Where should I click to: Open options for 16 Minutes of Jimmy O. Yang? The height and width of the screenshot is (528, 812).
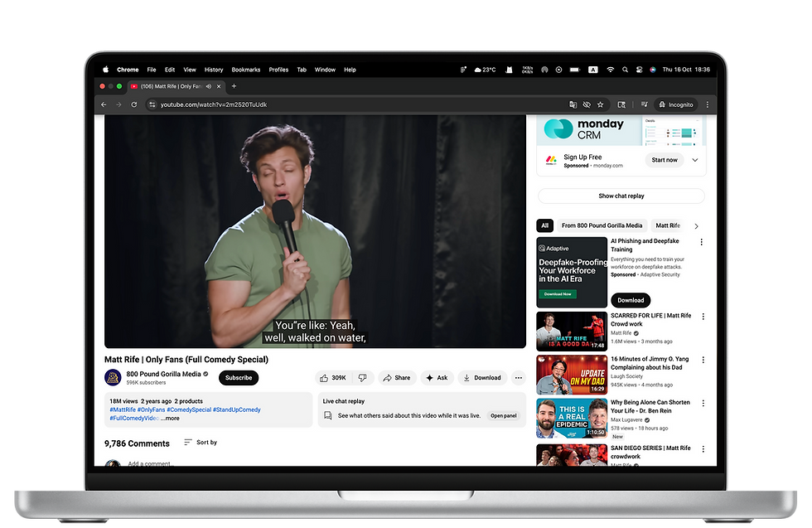(703, 360)
